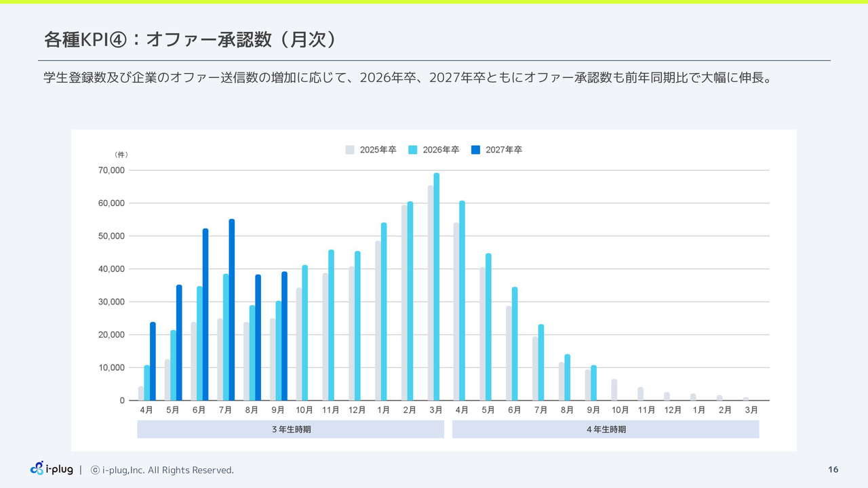Select the 2027年卒 legend label text
868x488 pixels.
(504, 150)
